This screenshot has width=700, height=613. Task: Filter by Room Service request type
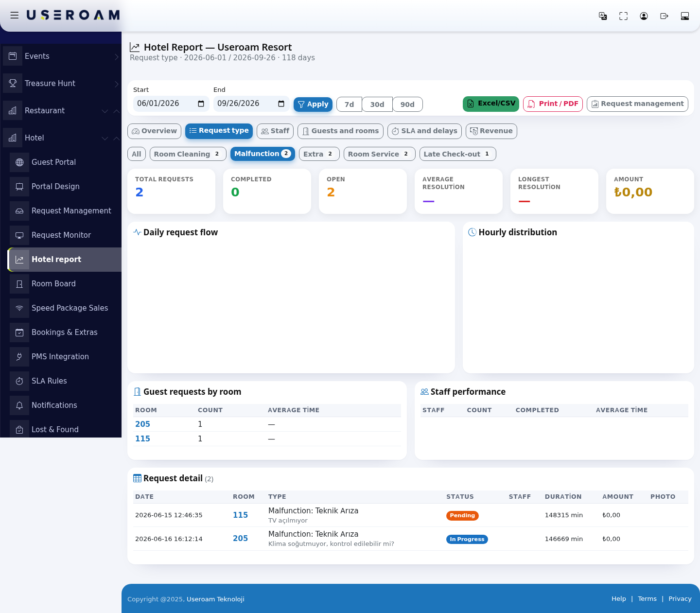point(379,154)
